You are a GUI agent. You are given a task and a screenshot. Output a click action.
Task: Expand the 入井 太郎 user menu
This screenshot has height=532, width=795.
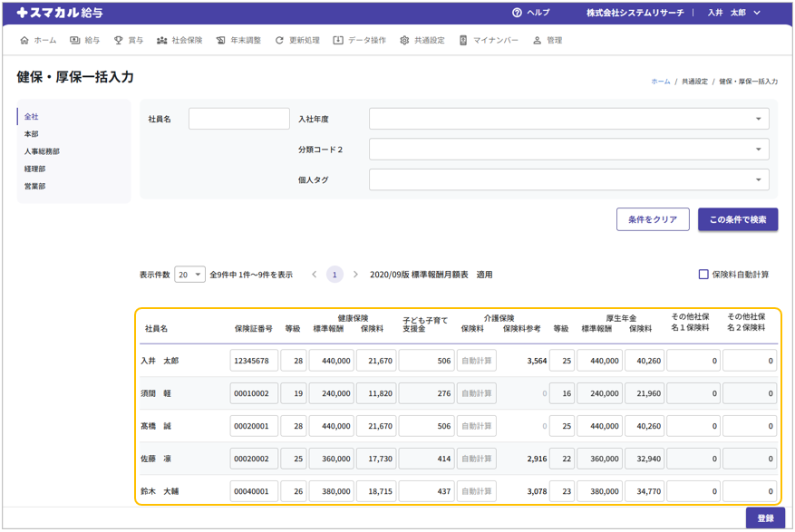pyautogui.click(x=733, y=13)
